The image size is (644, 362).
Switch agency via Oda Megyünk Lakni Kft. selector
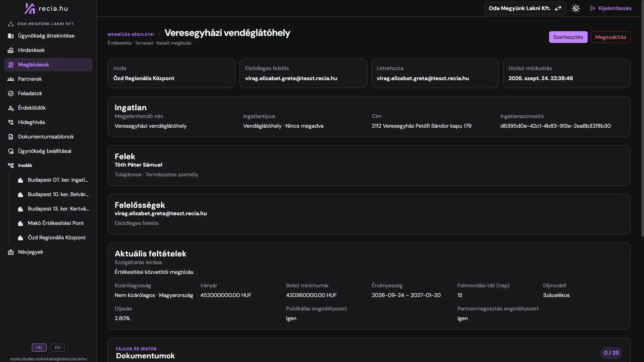(x=525, y=8)
